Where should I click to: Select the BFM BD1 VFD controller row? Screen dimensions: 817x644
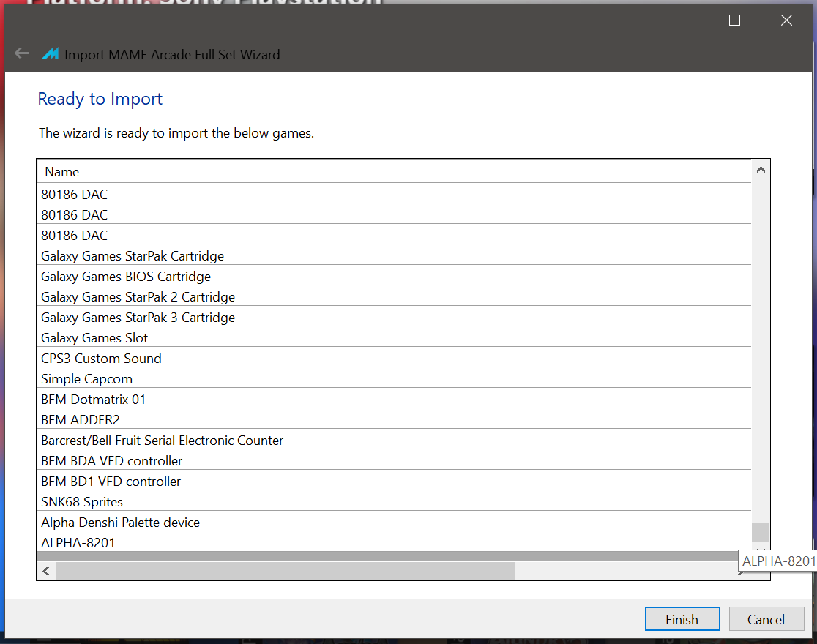point(395,482)
